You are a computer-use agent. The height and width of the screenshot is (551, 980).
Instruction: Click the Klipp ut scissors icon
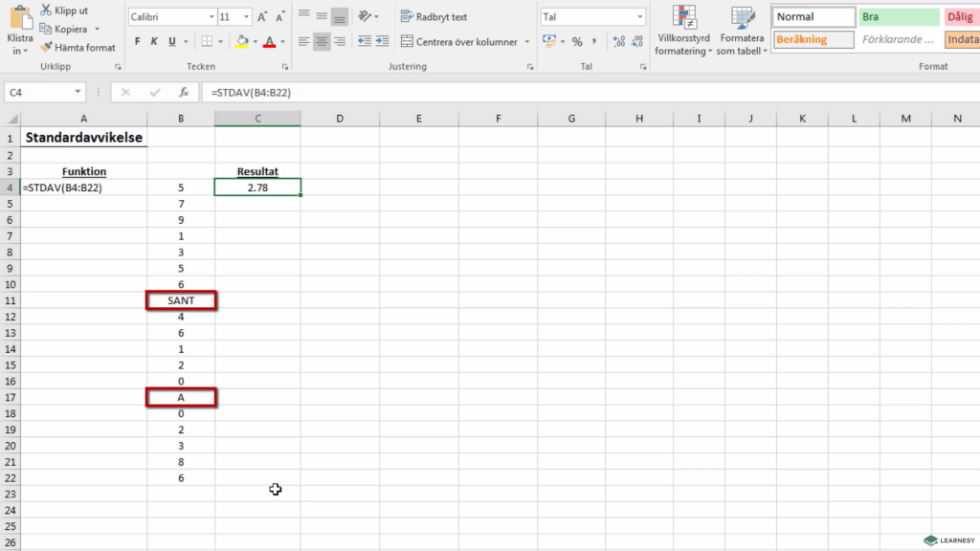click(46, 11)
